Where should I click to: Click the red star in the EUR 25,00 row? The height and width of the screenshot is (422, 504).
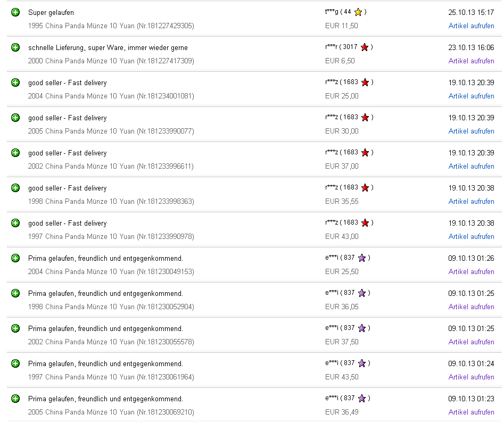pyautogui.click(x=365, y=82)
